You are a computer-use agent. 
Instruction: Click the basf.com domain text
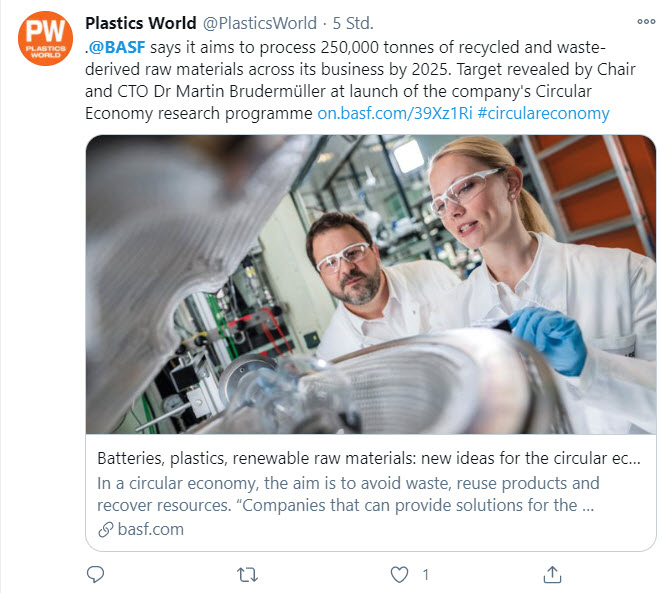click(x=151, y=529)
